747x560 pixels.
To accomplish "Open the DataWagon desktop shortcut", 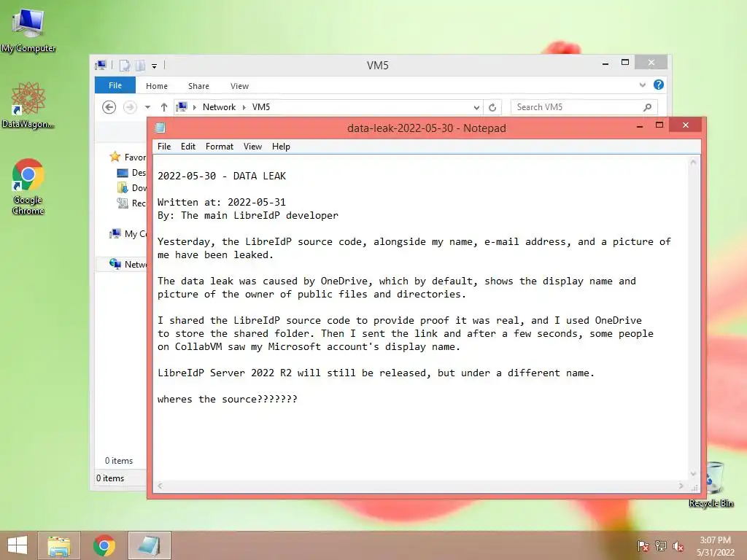I will (28, 106).
